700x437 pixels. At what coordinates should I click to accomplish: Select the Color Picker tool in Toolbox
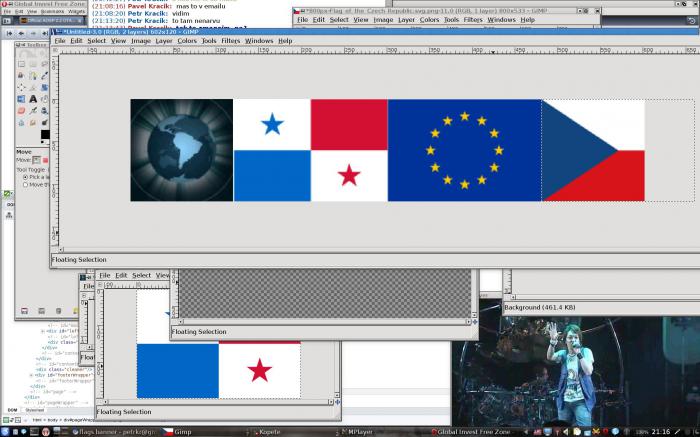pos(45,76)
